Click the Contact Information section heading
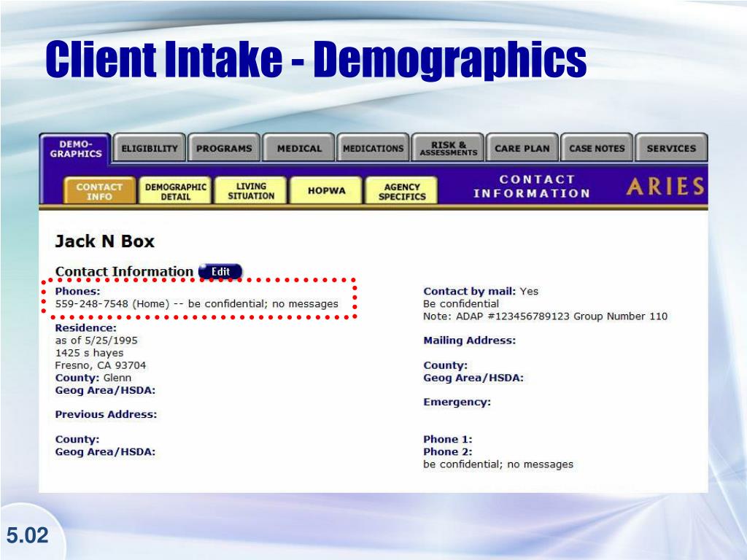The width and height of the screenshot is (747, 560). click(x=124, y=271)
